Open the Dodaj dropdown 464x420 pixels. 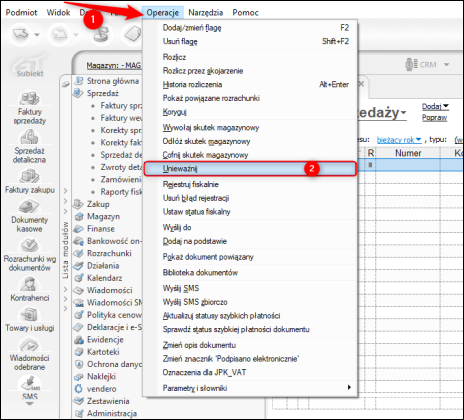click(x=435, y=106)
